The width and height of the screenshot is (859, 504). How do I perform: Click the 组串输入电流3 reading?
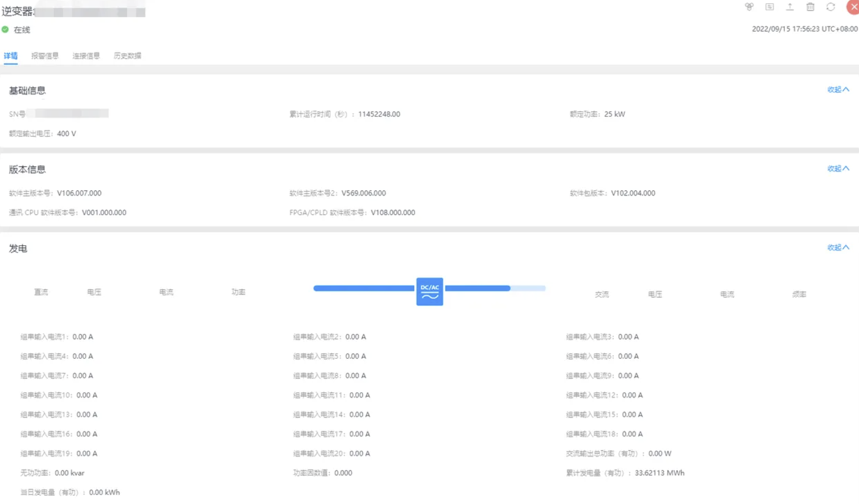click(602, 337)
